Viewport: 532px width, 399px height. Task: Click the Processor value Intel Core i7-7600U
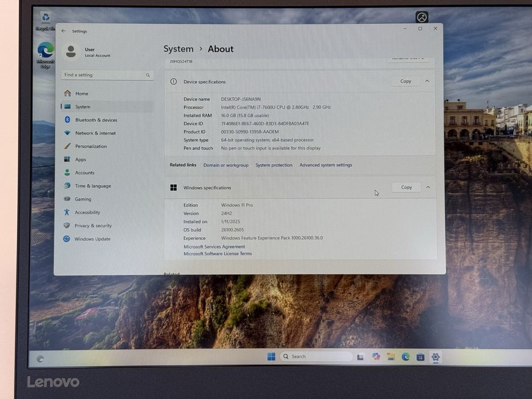point(276,107)
